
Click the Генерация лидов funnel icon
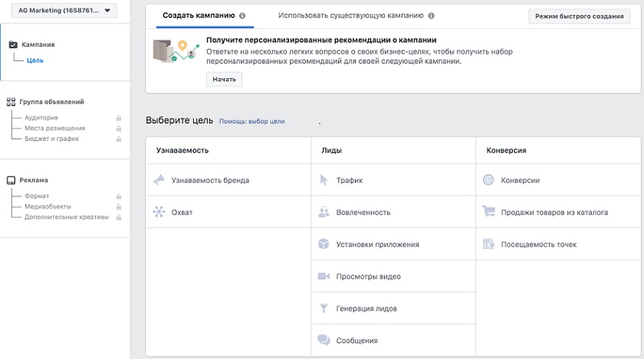click(324, 308)
